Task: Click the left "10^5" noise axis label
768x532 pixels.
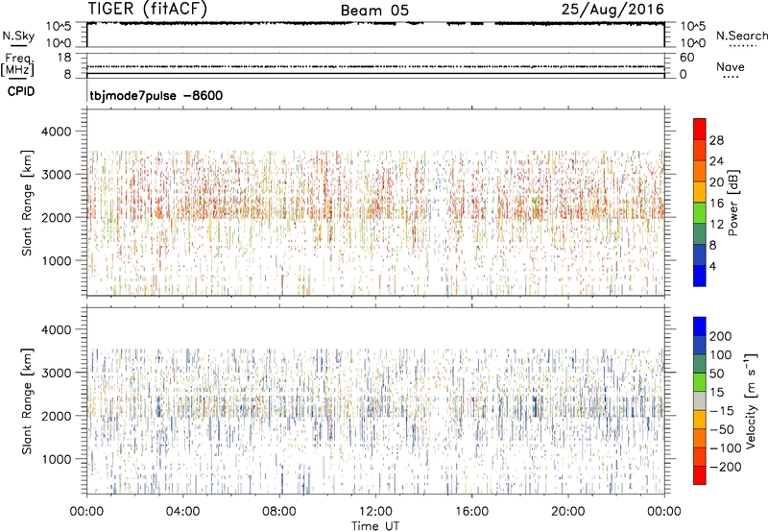Action: [59, 26]
